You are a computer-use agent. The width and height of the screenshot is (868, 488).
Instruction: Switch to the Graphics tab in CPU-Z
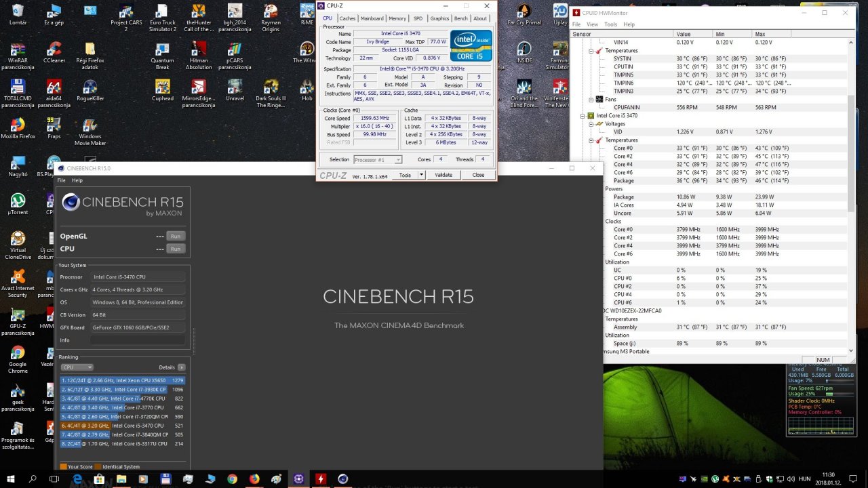point(439,18)
